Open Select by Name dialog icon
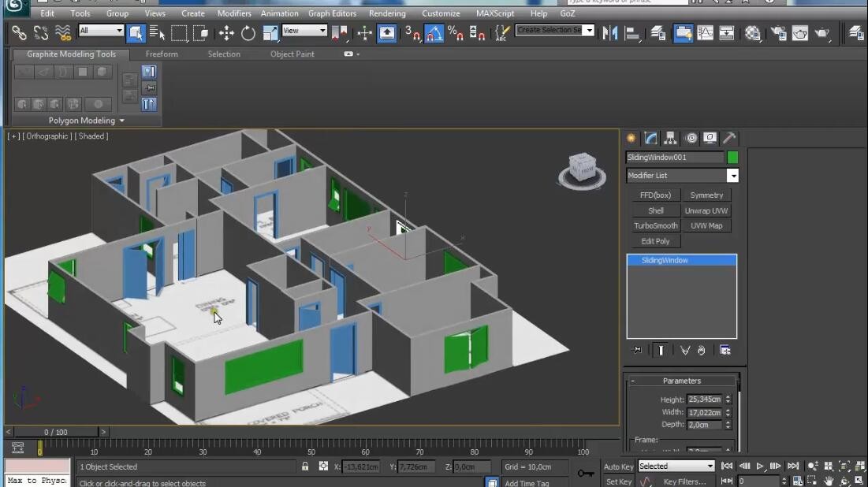This screenshot has height=487, width=868. pos(157,33)
